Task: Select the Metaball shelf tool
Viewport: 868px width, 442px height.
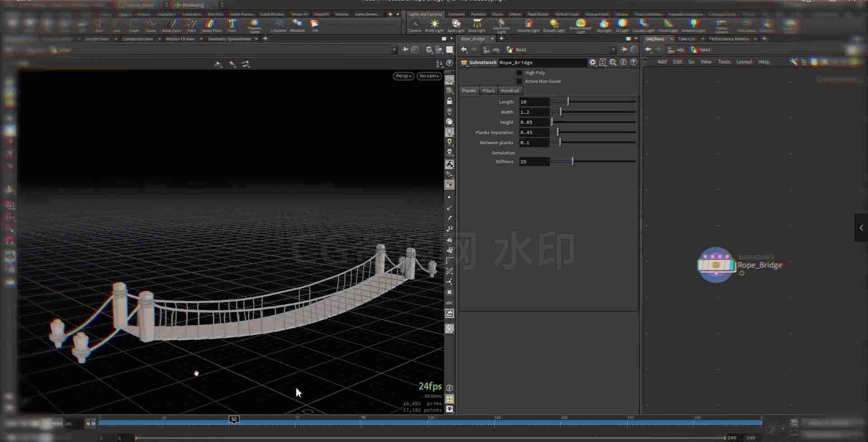Action: (297, 26)
